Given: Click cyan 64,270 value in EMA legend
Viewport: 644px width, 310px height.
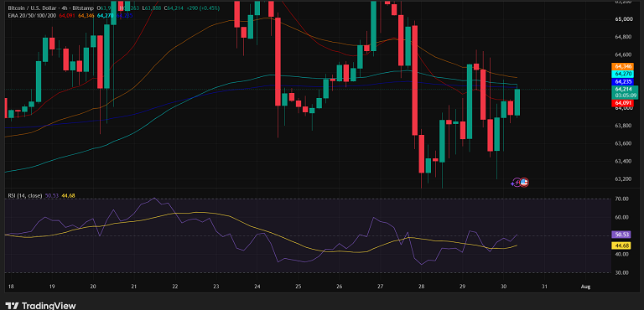Looking at the screenshot, I should click(105, 16).
